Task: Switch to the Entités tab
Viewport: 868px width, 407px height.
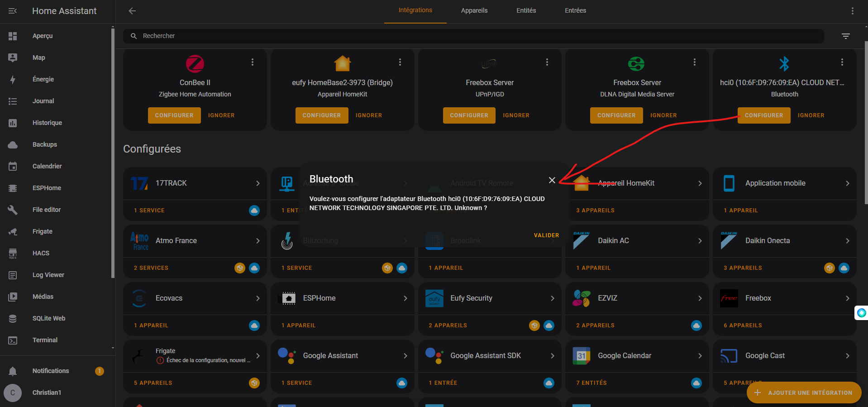Action: click(x=526, y=10)
